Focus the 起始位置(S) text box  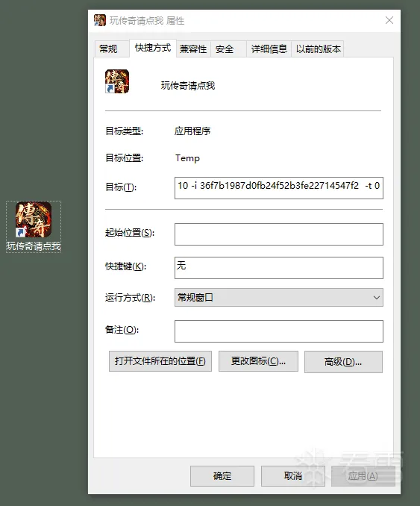(x=279, y=234)
